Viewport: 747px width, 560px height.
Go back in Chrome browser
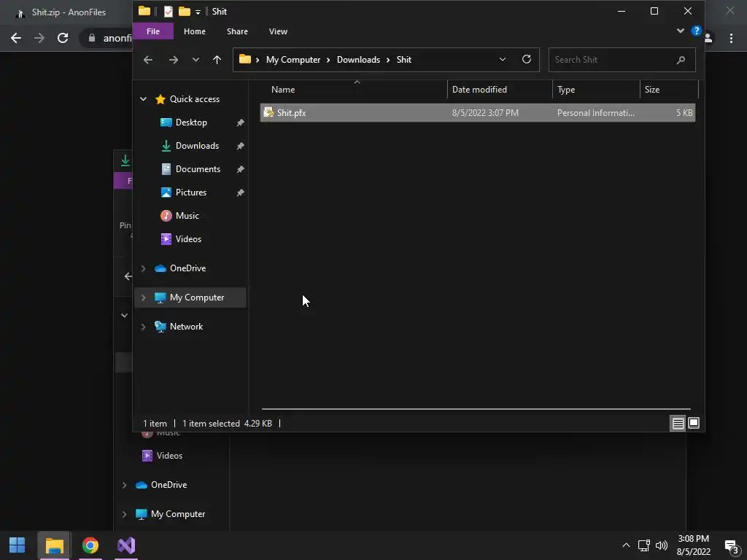coord(16,38)
